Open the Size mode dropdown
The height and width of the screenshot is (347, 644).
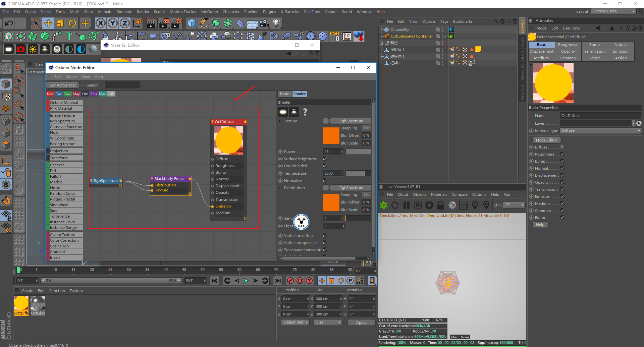328,322
